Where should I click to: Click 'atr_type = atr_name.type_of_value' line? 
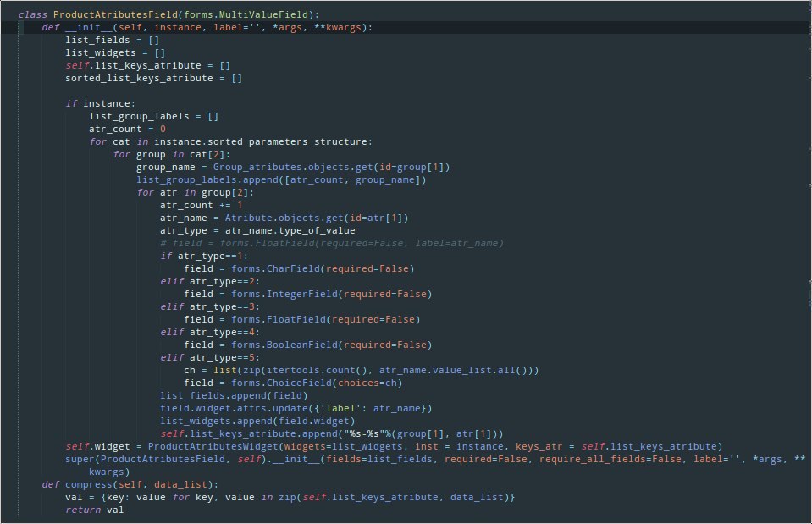click(x=257, y=230)
